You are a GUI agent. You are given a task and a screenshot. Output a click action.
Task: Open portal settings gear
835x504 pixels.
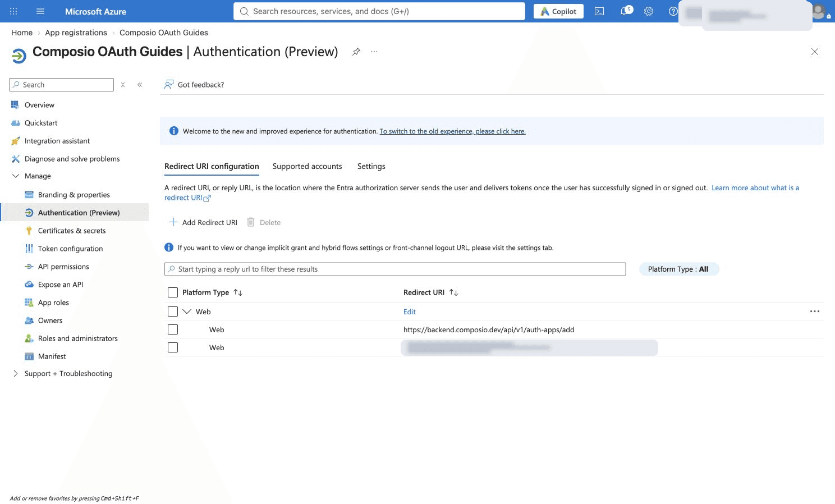pos(649,11)
